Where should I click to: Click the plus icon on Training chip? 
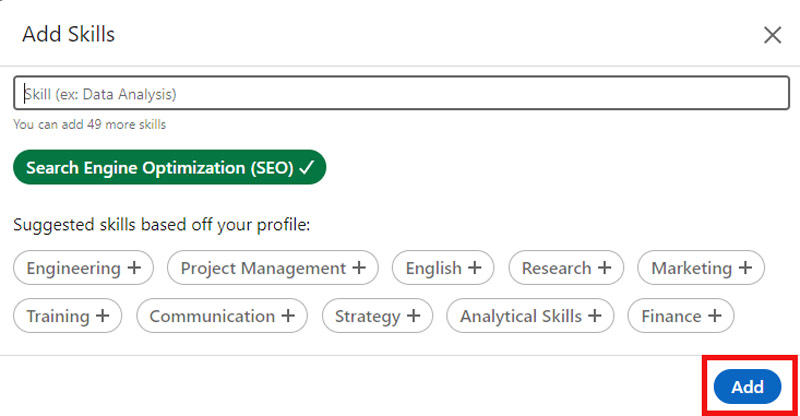102,316
